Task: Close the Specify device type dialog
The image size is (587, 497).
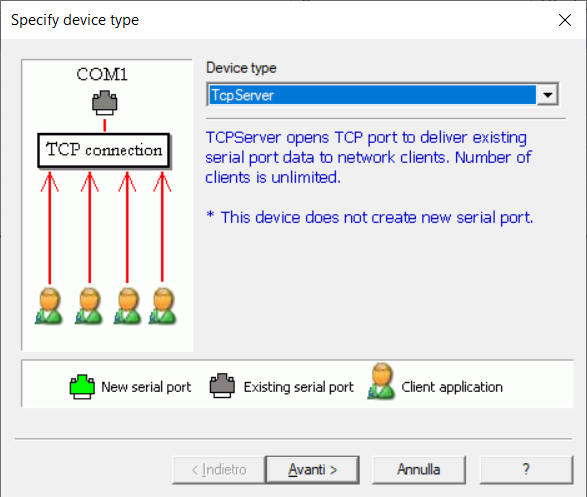Action: tap(565, 20)
